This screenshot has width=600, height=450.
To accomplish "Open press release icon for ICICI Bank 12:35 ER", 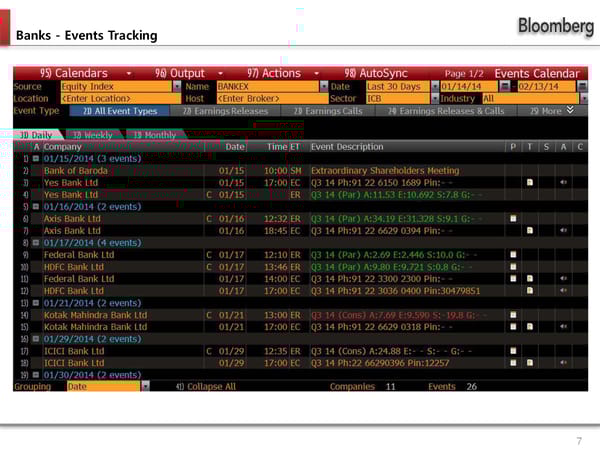I will [x=513, y=351].
